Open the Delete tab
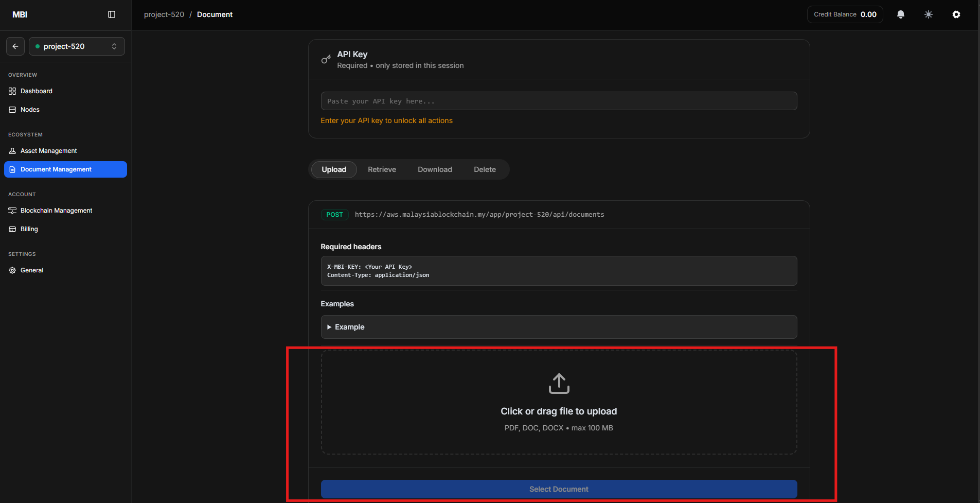Screen dimensions: 980x503 485,169
